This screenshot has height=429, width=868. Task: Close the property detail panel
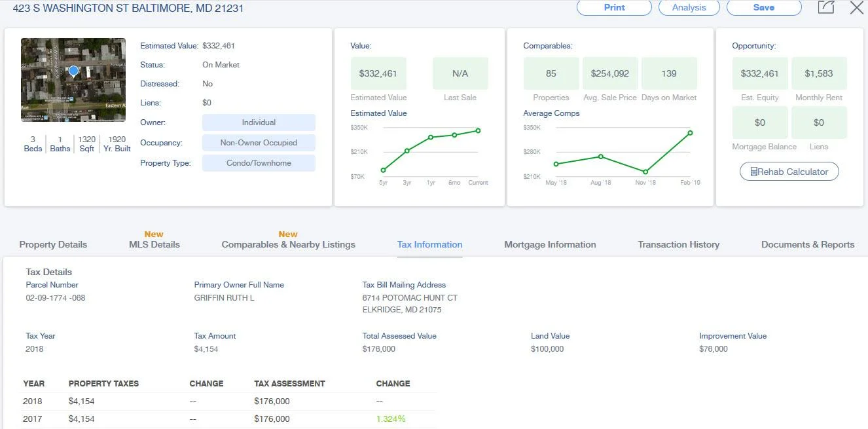[x=856, y=7]
